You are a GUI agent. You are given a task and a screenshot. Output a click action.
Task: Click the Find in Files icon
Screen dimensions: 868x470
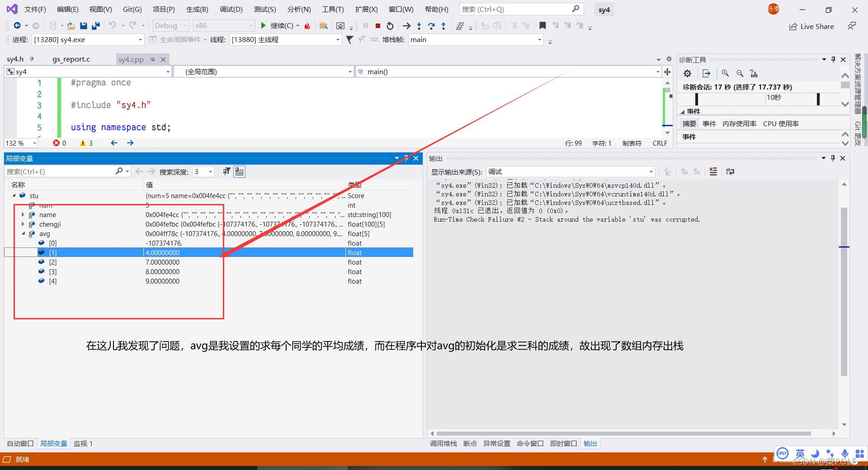[323, 26]
